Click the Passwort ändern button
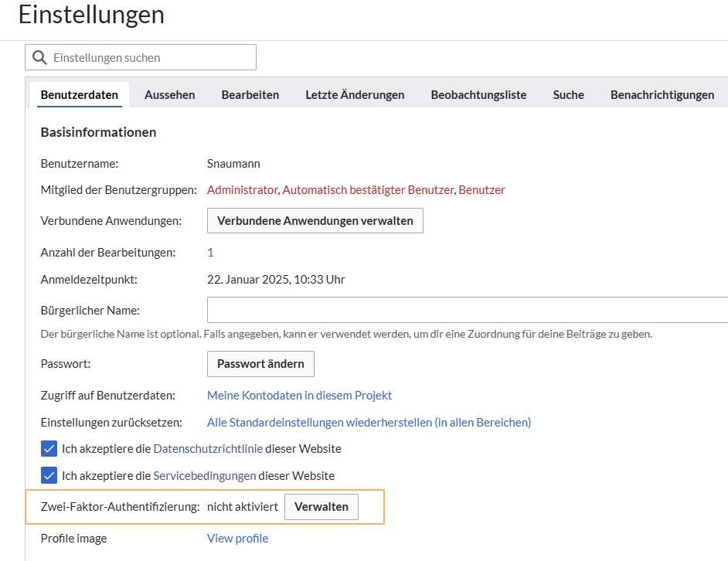This screenshot has width=728, height=561. point(260,364)
